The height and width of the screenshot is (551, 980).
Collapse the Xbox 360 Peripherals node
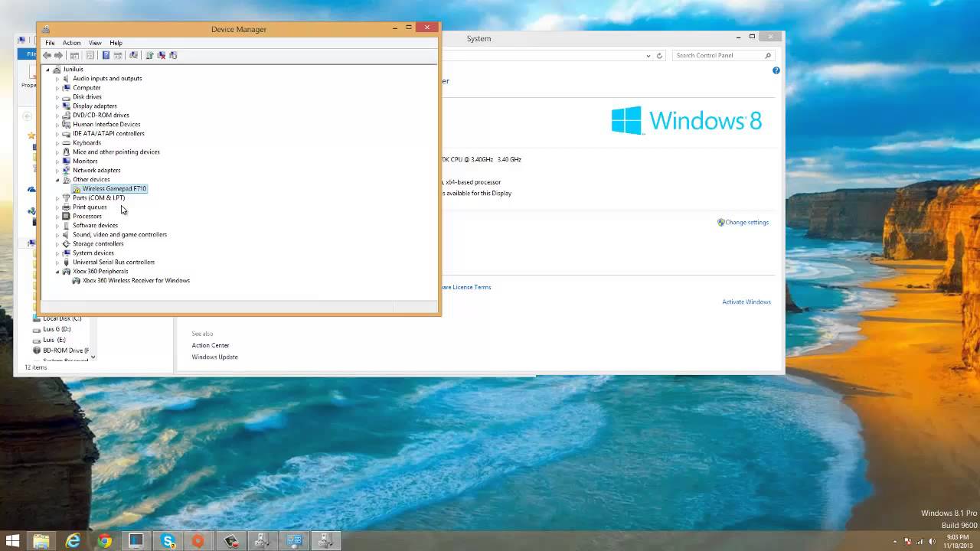pos(57,272)
